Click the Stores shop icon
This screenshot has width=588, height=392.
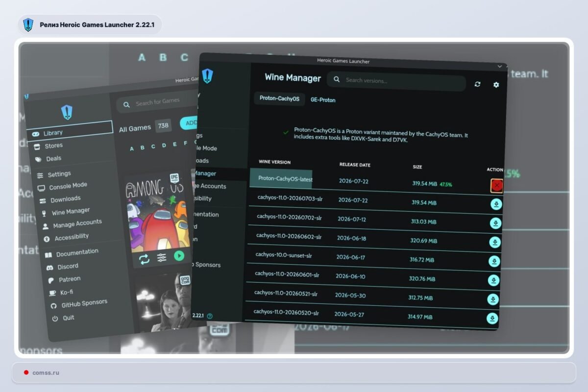pos(36,147)
